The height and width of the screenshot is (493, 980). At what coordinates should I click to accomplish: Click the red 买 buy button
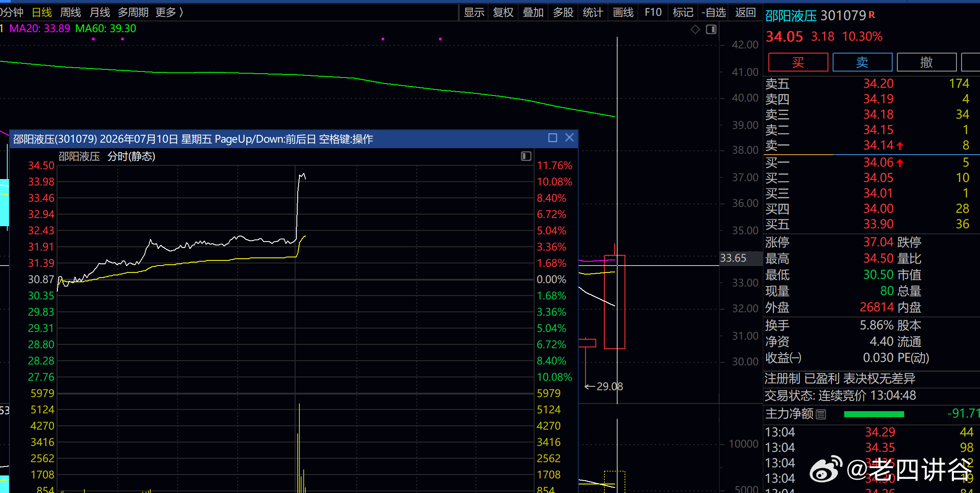(x=798, y=63)
